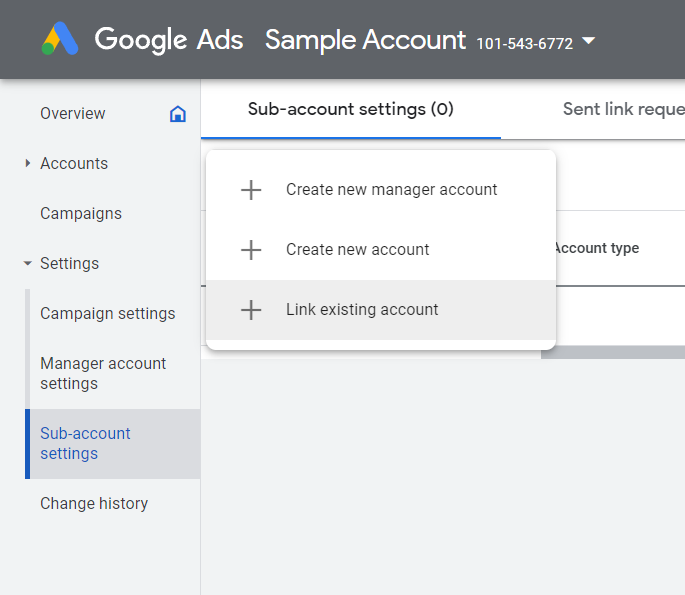Click plus icon beside Create new account
Viewport: 685px width, 595px height.
point(251,250)
